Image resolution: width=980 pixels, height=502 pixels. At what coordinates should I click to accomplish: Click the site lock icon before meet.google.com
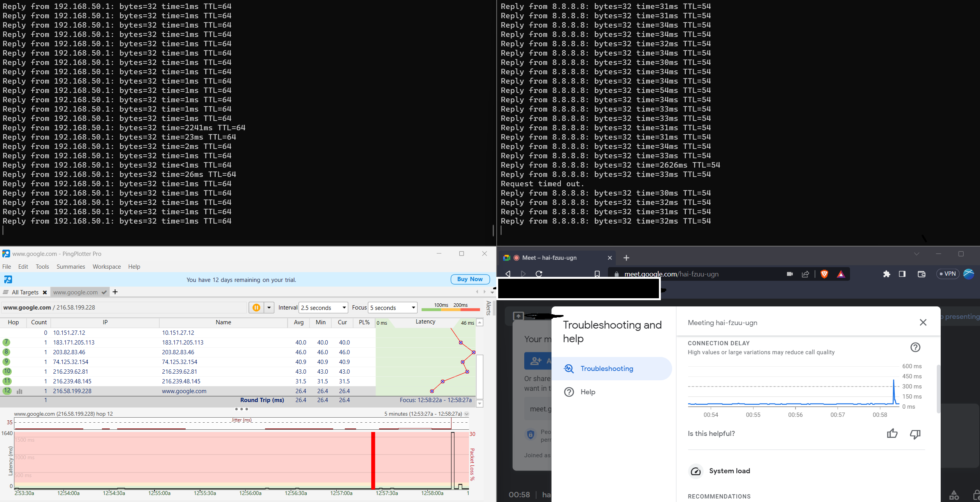coord(616,274)
